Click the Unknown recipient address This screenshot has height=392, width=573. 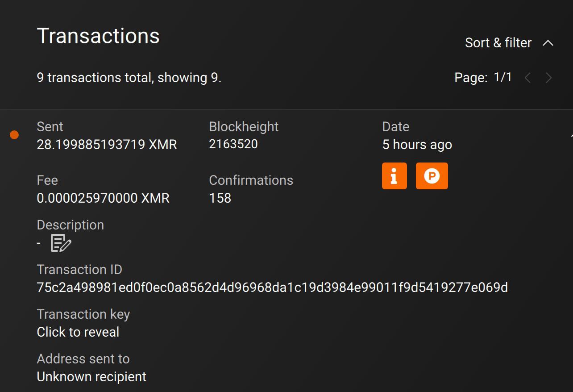coord(91,377)
